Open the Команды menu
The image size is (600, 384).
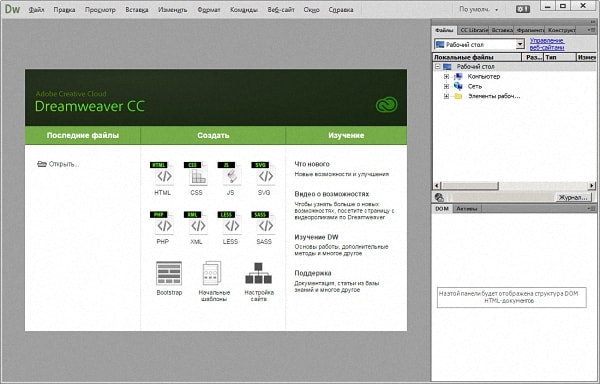tap(244, 10)
